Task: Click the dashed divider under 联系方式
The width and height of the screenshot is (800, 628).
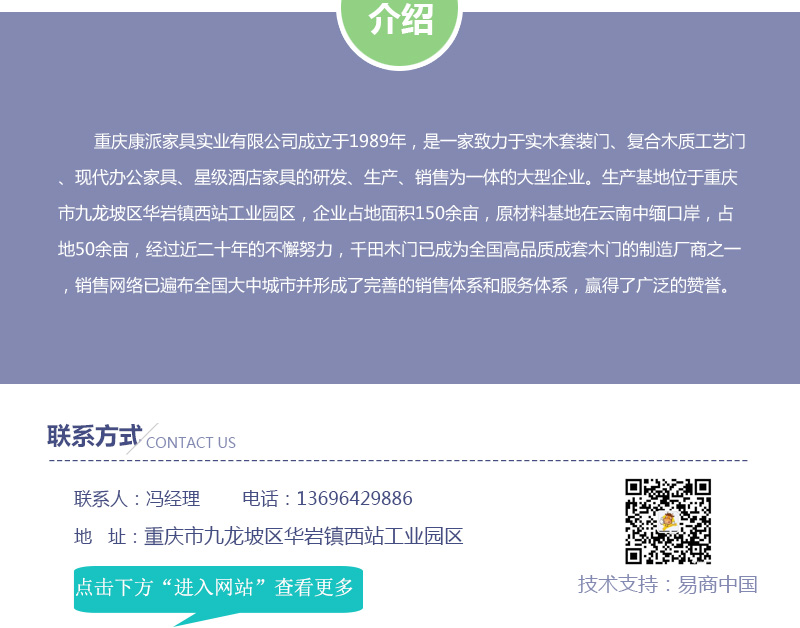Action: click(398, 460)
